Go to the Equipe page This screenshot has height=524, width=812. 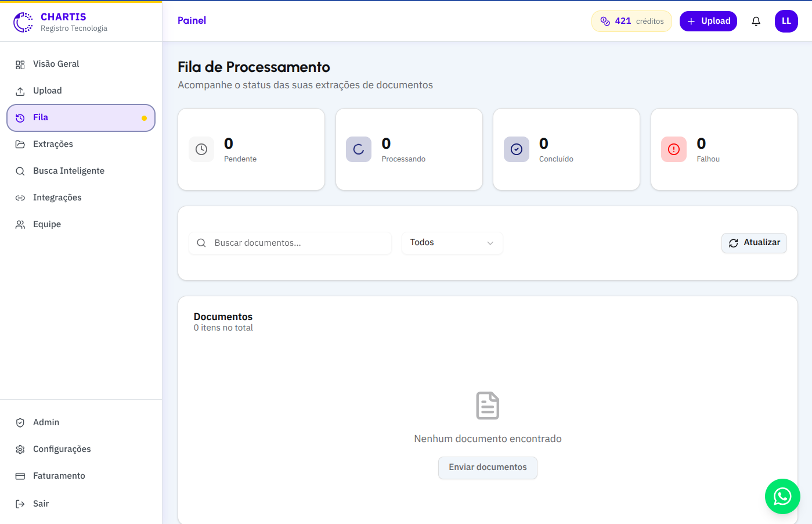[x=81, y=224]
